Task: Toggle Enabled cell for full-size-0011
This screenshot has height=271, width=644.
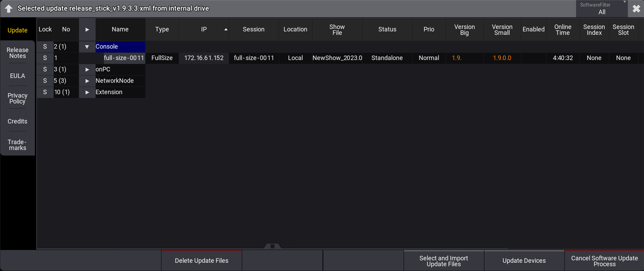Action: click(x=533, y=58)
